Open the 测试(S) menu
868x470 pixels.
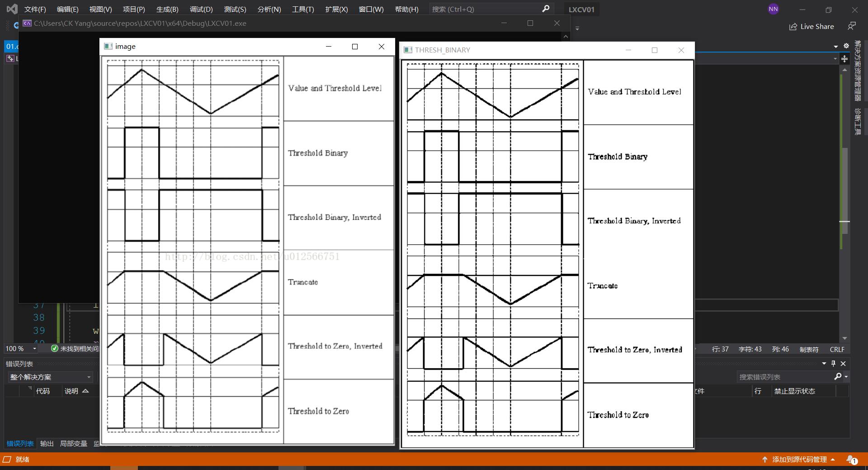click(235, 9)
